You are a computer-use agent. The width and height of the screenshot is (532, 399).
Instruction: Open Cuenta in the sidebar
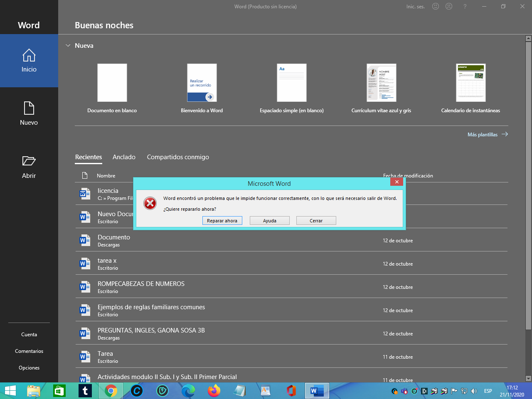[29, 335]
